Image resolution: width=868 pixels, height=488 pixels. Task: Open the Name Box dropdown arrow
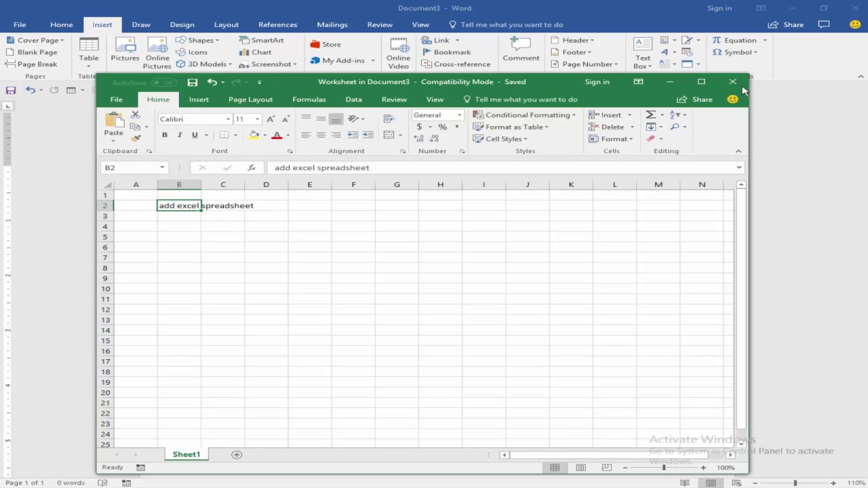162,167
